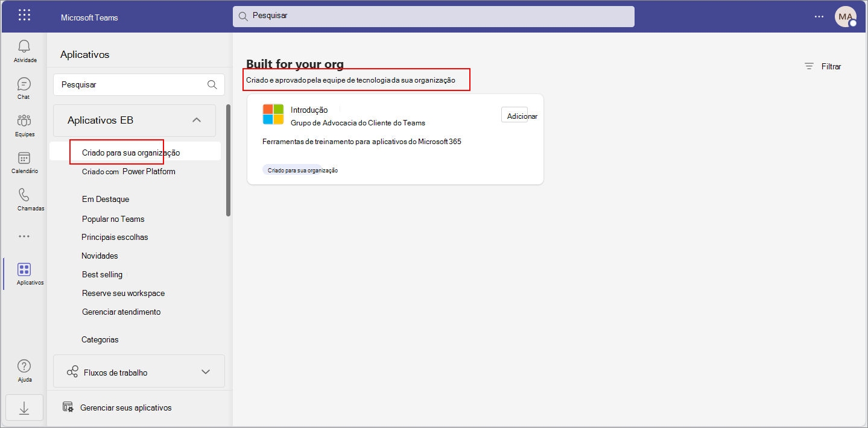Open the Atividade bell icon
The height and width of the screenshot is (428, 868).
coord(24,46)
